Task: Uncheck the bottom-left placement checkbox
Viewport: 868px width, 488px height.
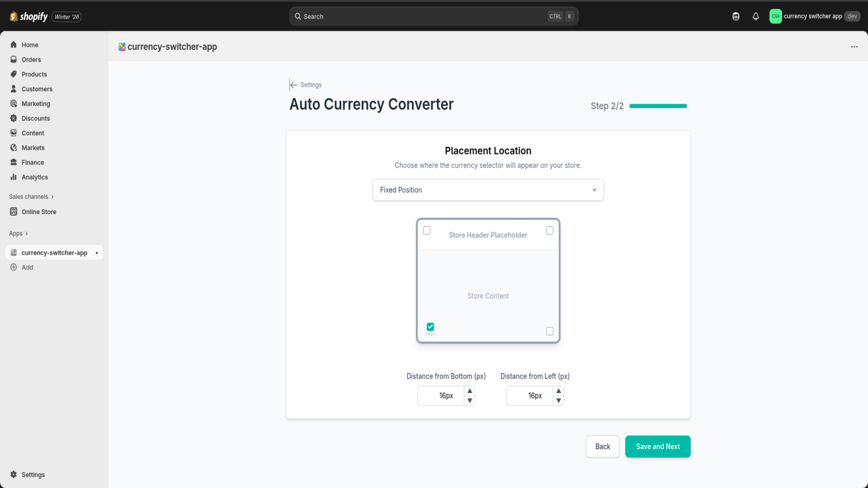Action: [430, 326]
